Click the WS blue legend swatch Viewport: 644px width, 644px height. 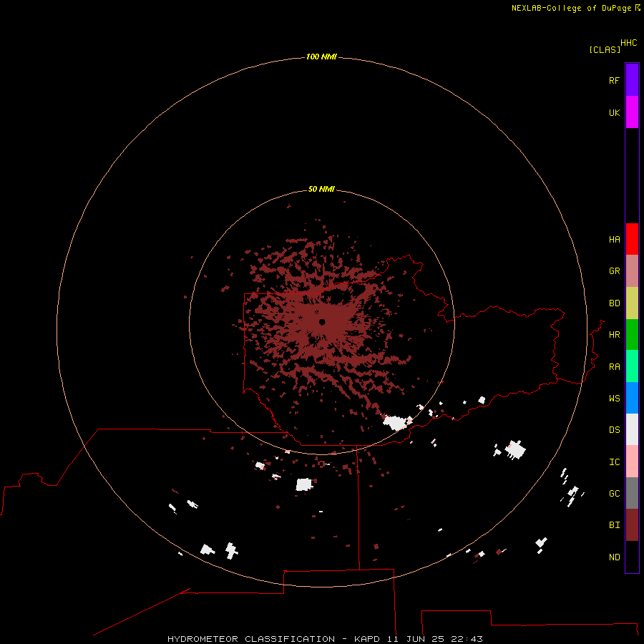[632, 398]
